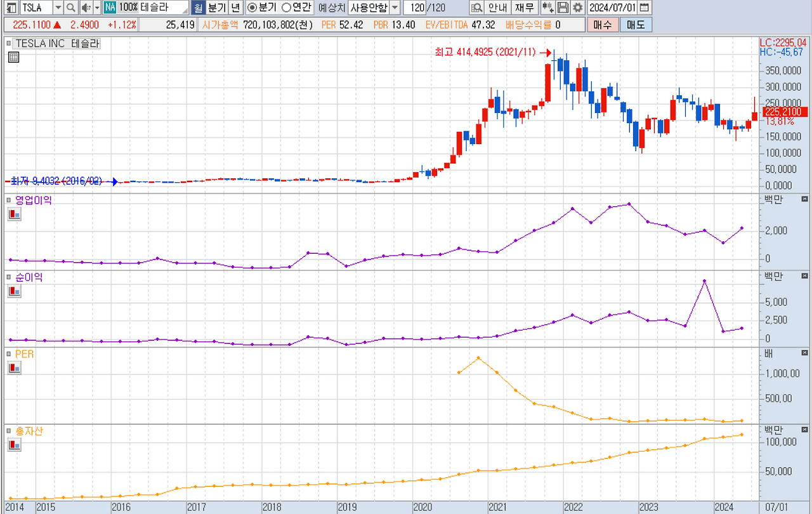Click the TSLA ticker input field

[x=36, y=8]
